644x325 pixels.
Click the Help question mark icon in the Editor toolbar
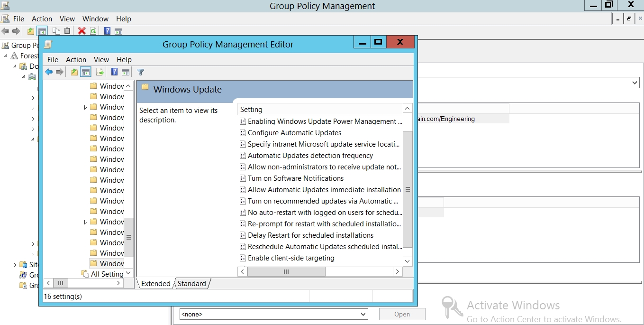114,72
